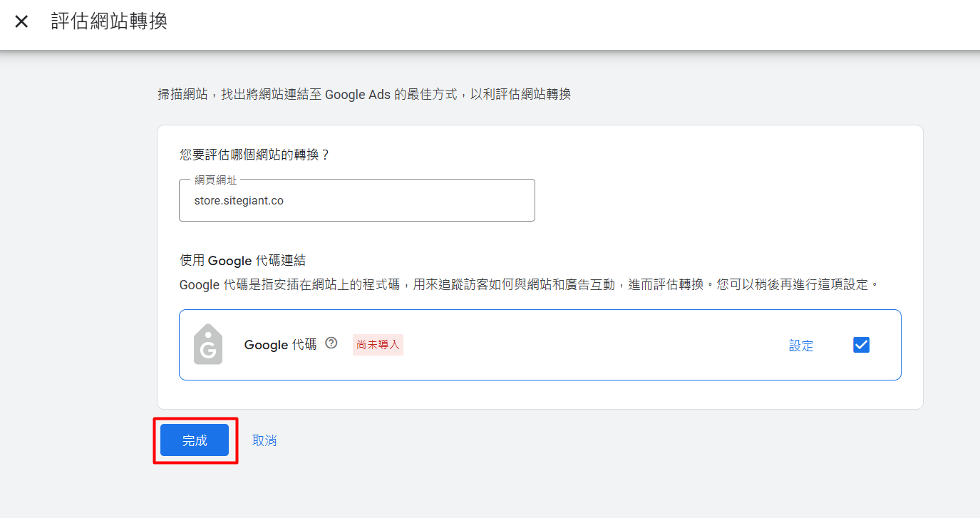Click the 使用 Google 代碼連結 heading

[x=243, y=261]
